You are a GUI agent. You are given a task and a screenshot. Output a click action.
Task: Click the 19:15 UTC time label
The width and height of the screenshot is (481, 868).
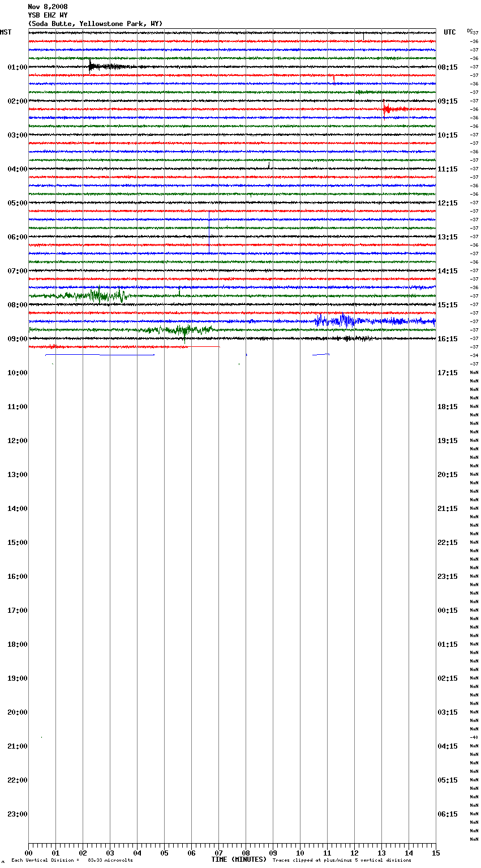[448, 441]
